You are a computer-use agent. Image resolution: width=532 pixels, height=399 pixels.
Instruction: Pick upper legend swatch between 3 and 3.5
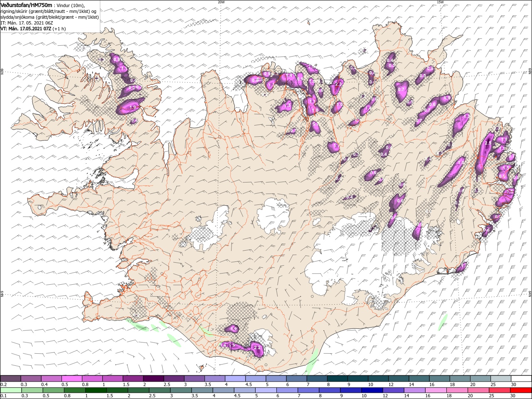[x=194, y=378]
